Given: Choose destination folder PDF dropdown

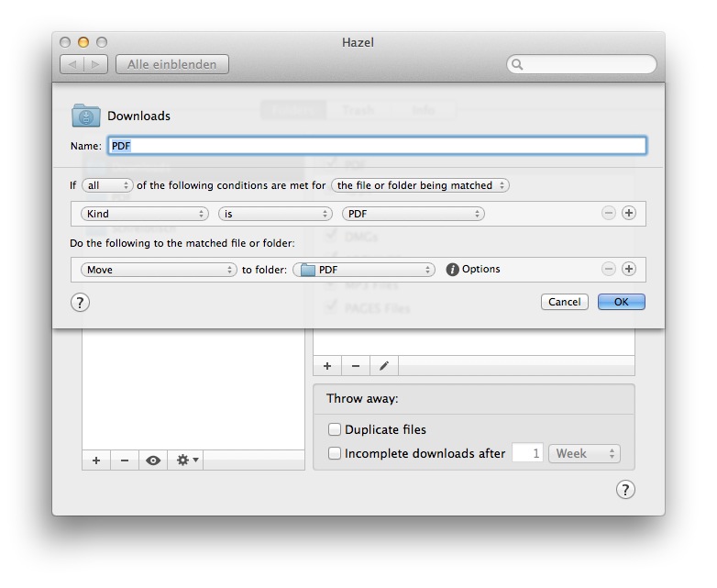Looking at the screenshot, I should [x=364, y=270].
